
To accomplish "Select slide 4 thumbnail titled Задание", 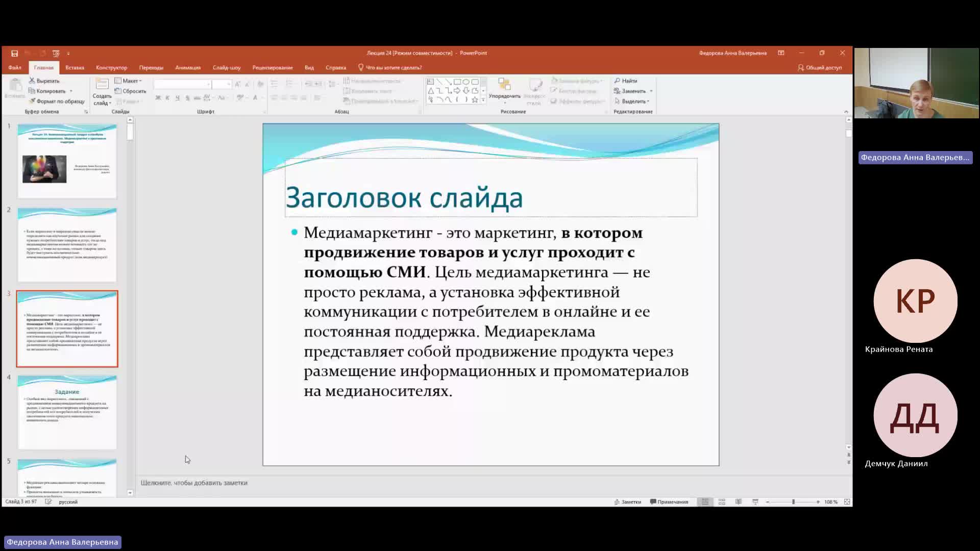I will [x=67, y=412].
